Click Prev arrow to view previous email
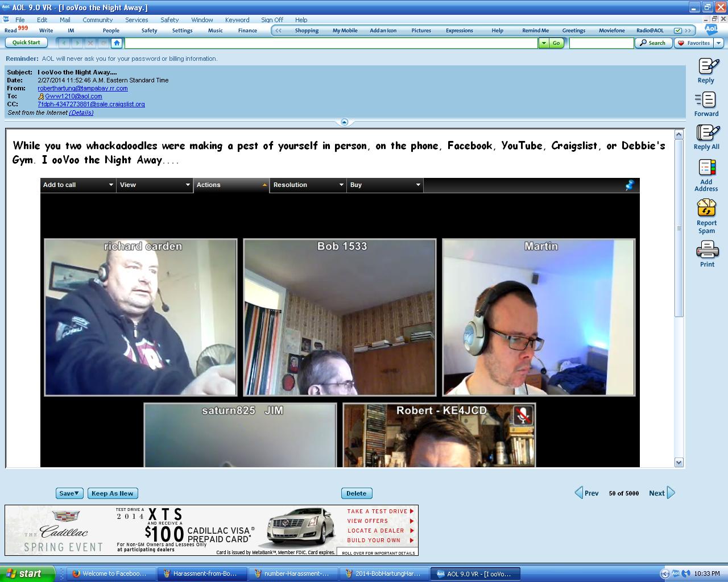 click(x=579, y=492)
